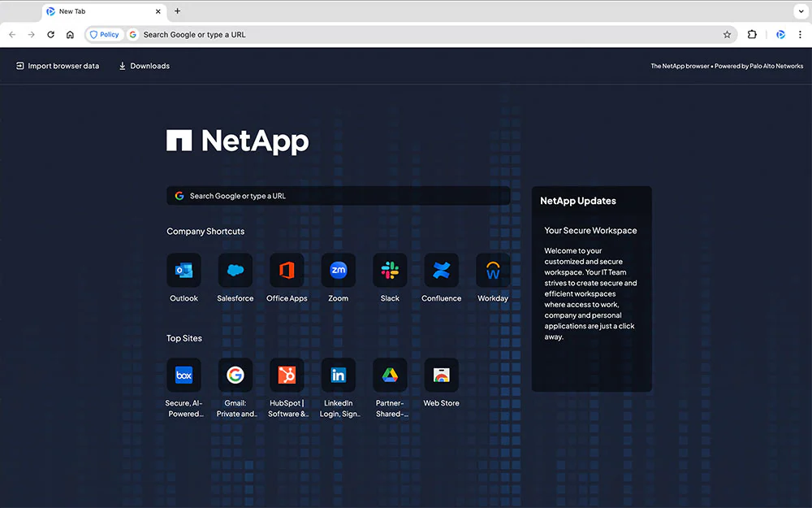Open the Downloads link
This screenshot has width=812, height=508.
click(x=144, y=66)
